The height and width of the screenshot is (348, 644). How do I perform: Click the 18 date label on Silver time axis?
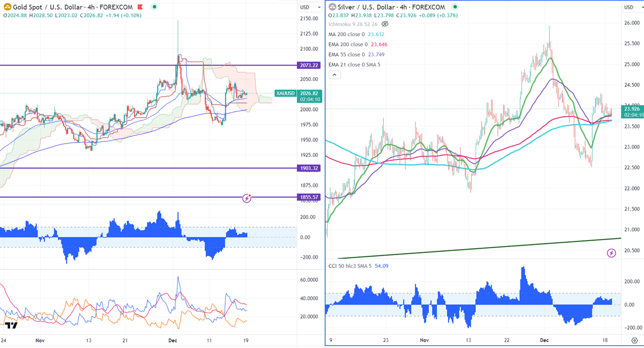(x=605, y=340)
